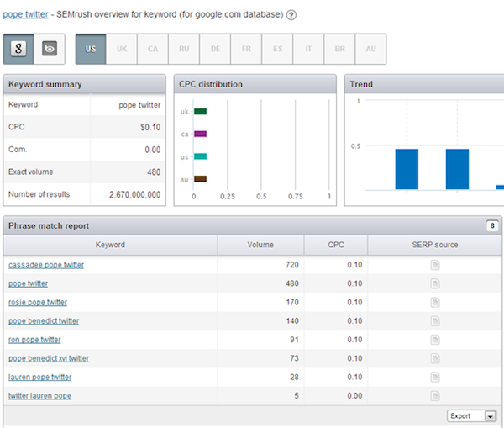Viewport: 504px width, 428px height.
Task: Open the twitter lauren pope keyword link
Action: pyautogui.click(x=39, y=395)
